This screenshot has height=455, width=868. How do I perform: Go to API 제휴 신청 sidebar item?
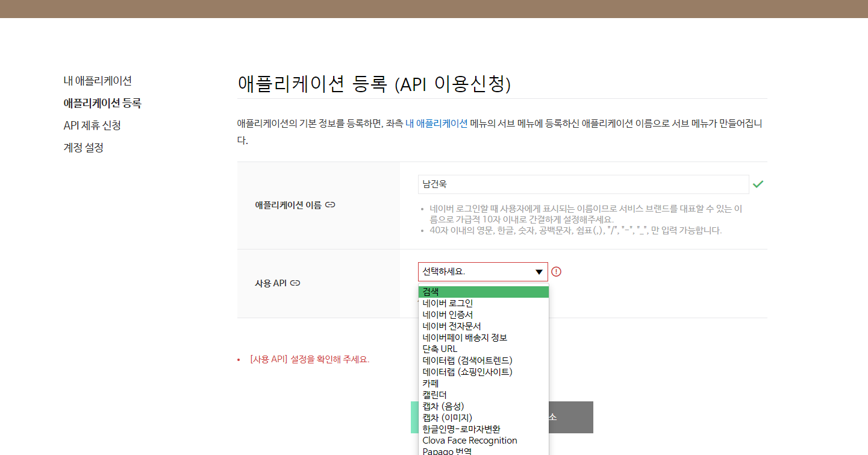tap(92, 125)
